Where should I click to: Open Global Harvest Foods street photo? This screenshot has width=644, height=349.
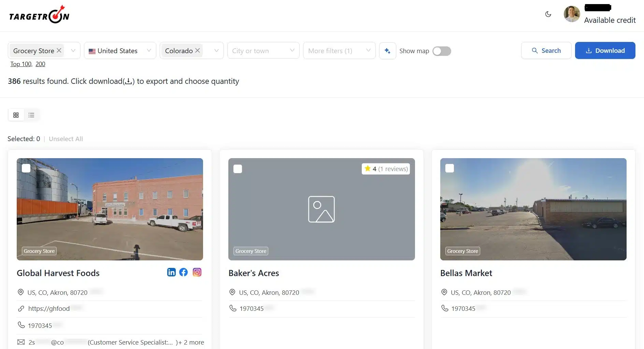(110, 209)
